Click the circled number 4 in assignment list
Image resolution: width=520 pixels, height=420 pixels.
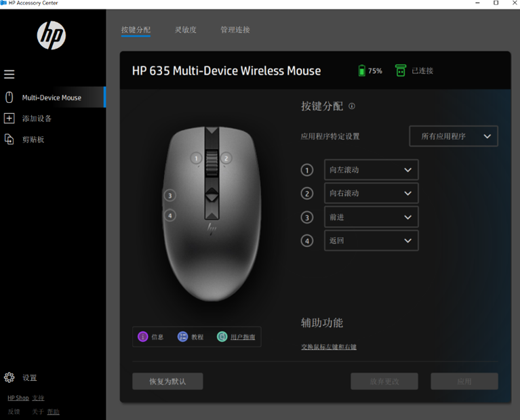click(307, 241)
